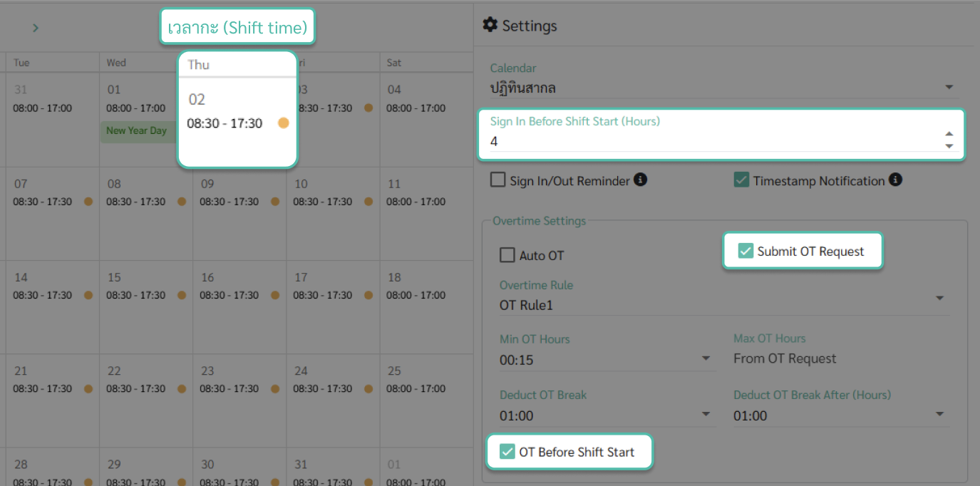Click Sign In Before Shift Start input field
980x486 pixels.
tap(713, 141)
